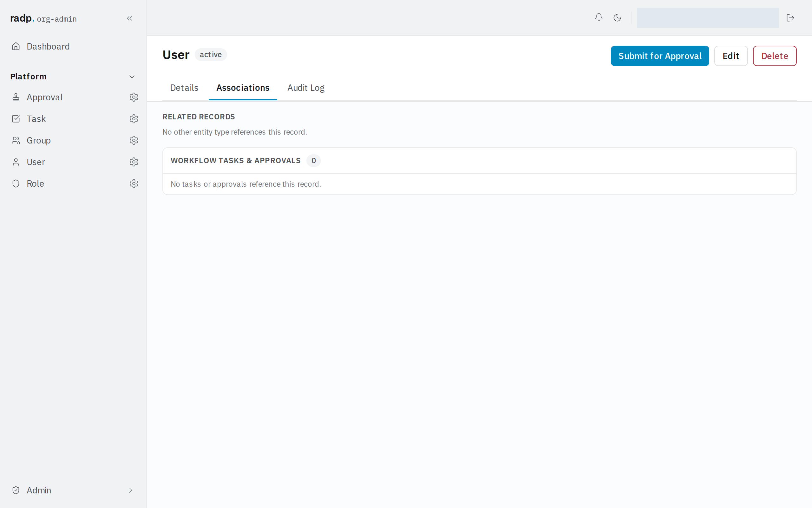Click the User person icon
The image size is (812, 508).
coord(16,162)
